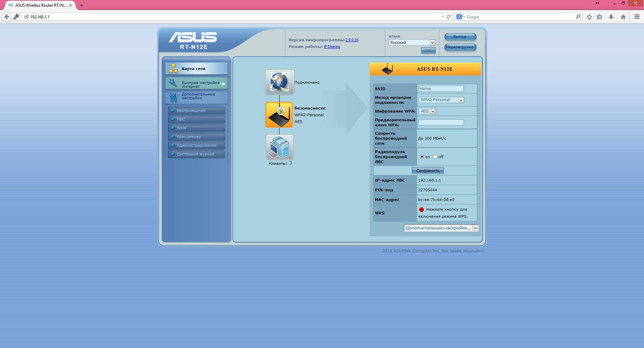This screenshot has width=644, height=348.
Task: Click the Reboot button
Action: tap(460, 47)
